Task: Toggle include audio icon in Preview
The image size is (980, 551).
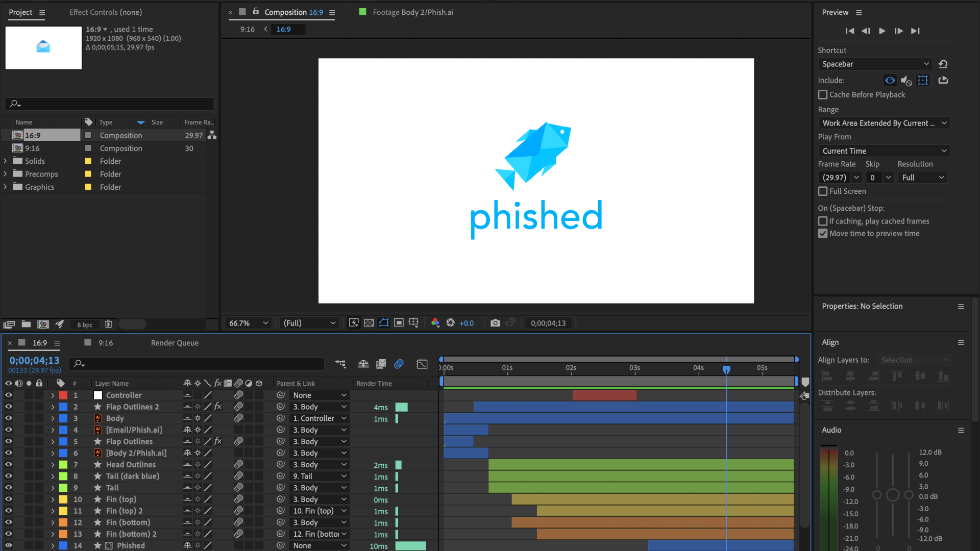Action: coord(906,81)
